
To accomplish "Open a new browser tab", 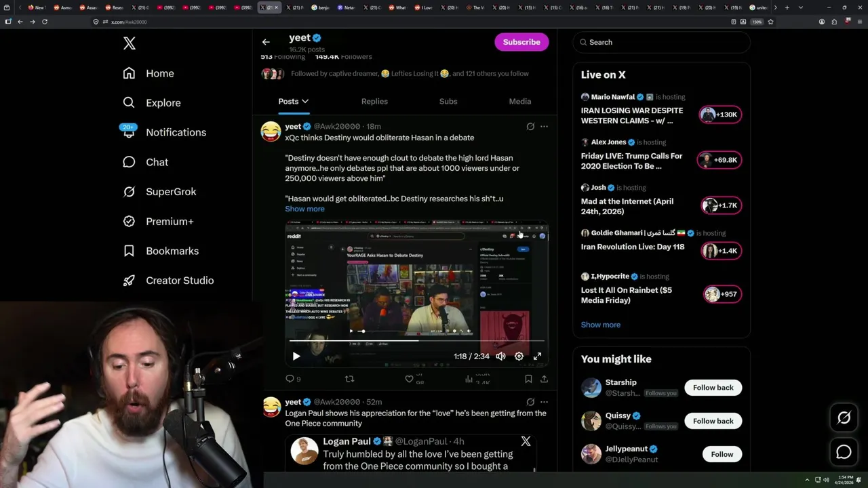I will [x=787, y=7].
